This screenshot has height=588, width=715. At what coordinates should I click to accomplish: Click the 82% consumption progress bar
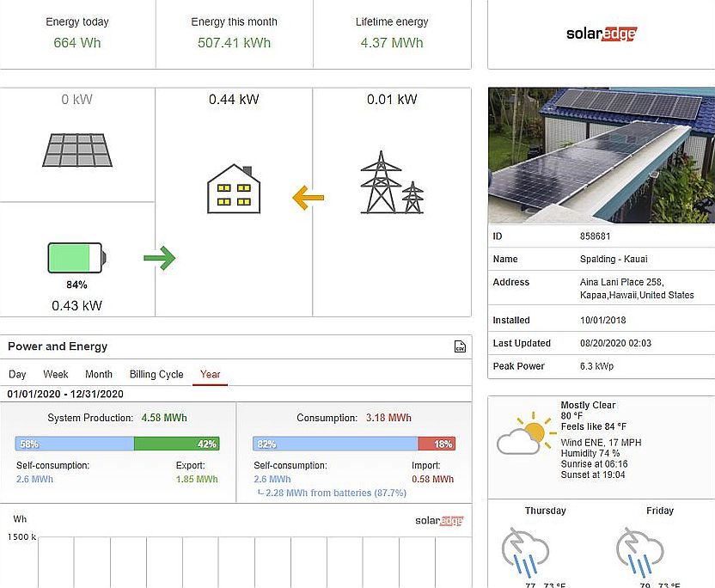point(327,444)
